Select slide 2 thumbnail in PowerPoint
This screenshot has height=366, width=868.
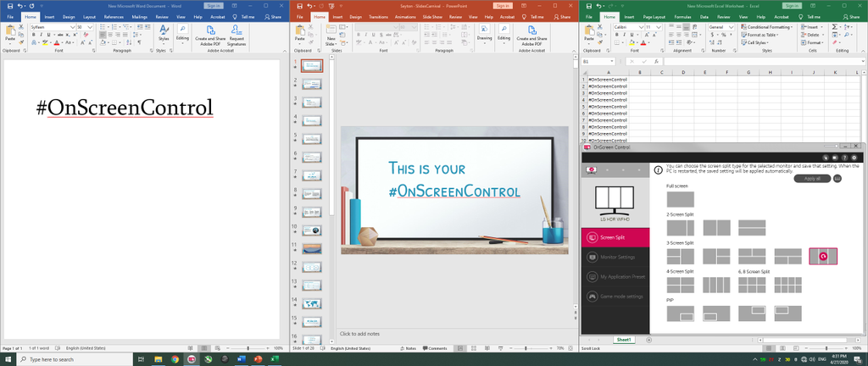[312, 84]
